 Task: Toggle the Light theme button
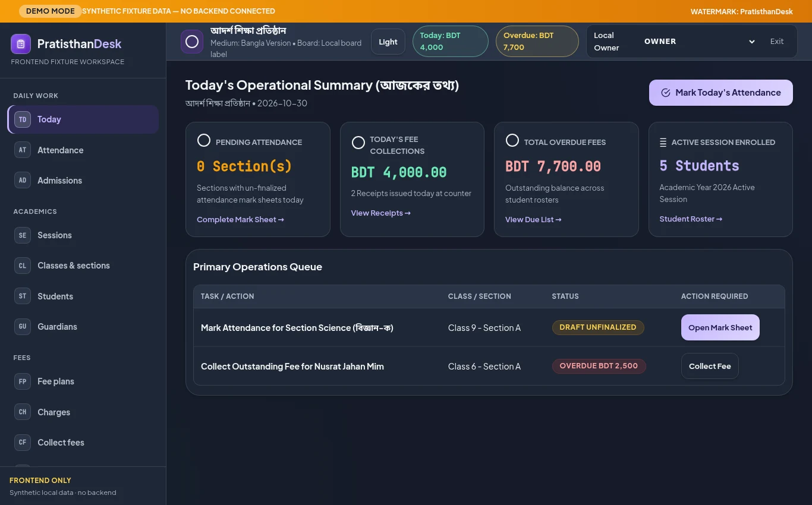pyautogui.click(x=388, y=42)
